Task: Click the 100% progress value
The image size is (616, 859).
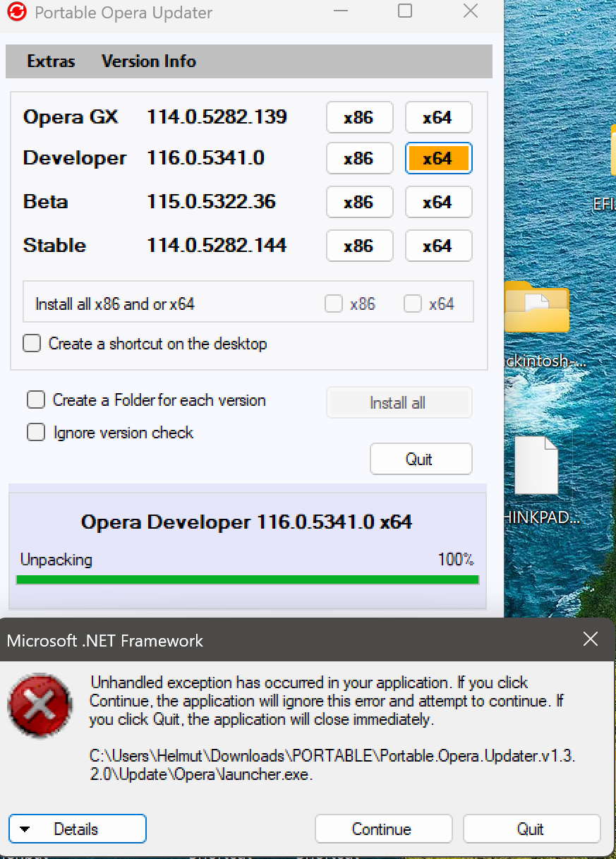Action: pyautogui.click(x=456, y=560)
